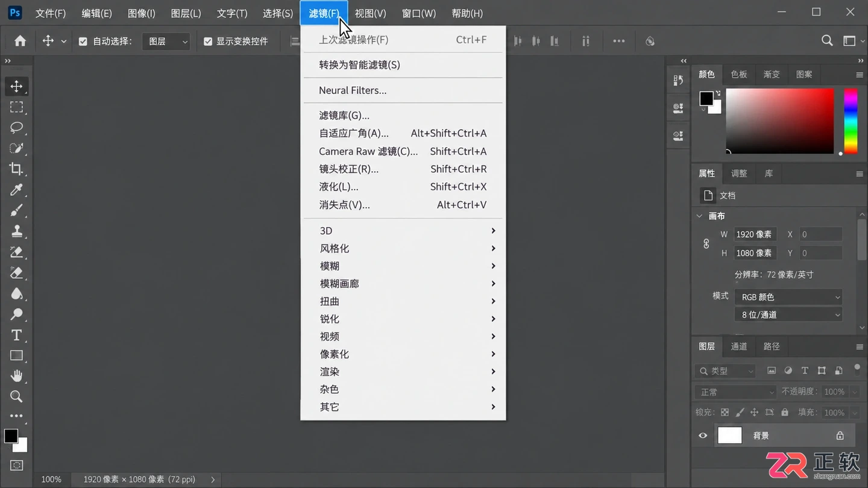Viewport: 868px width, 488px height.
Task: Select the Move tool in the toolbox
Action: point(16,86)
